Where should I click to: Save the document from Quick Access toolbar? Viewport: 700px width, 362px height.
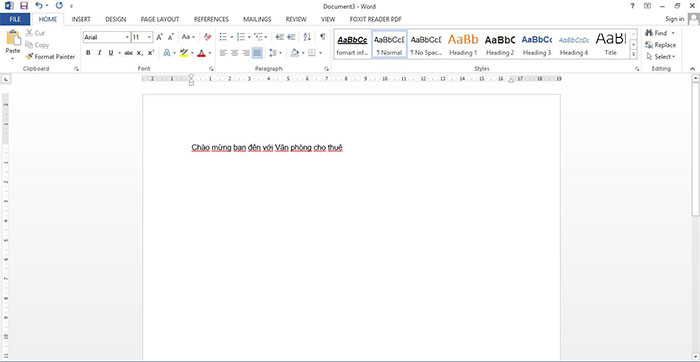tap(24, 6)
